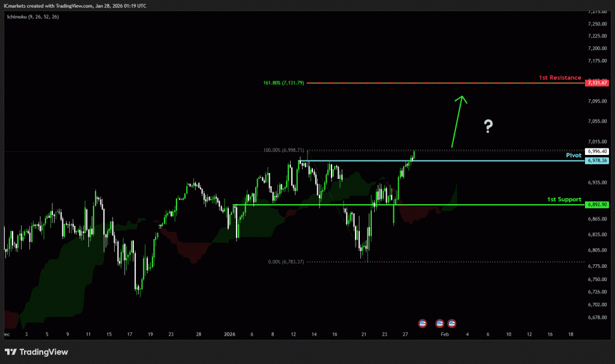Click the 2026 label on the date axis
The image size is (615, 364).
click(231, 333)
